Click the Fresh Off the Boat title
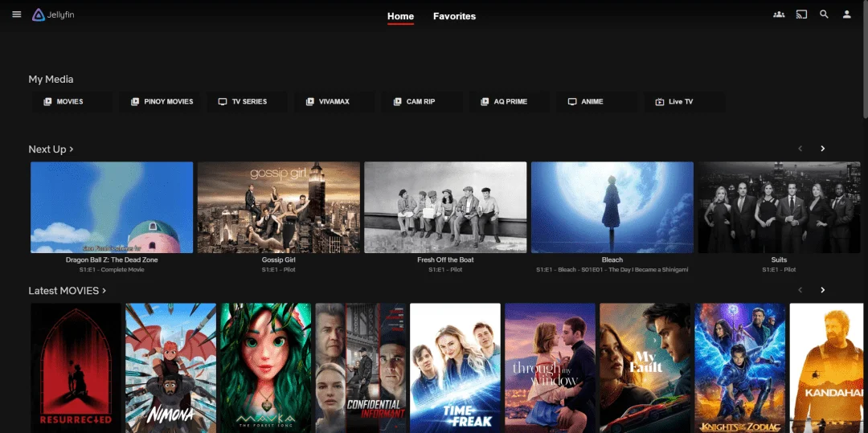 (445, 260)
